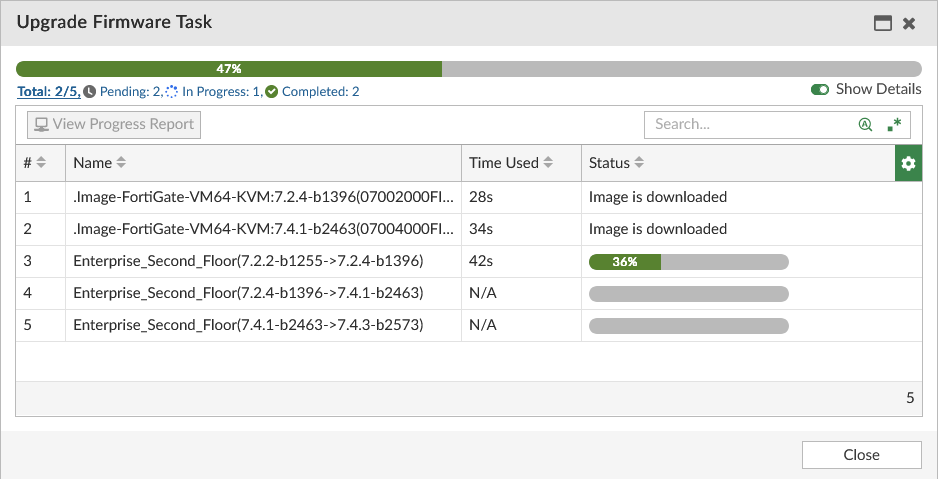Toggle case-sensitive search icon in search box
938x479 pixels.
click(x=865, y=125)
